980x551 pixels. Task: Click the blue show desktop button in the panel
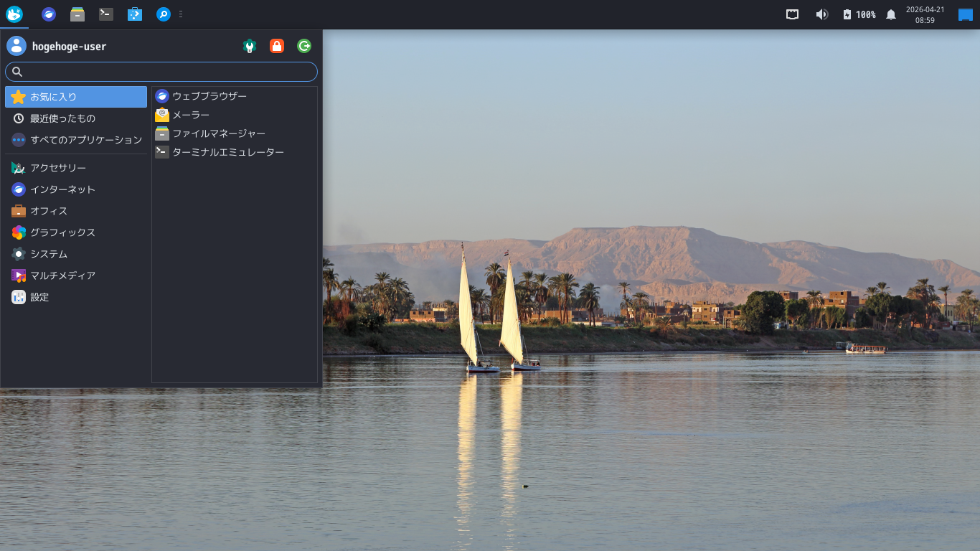pos(966,14)
